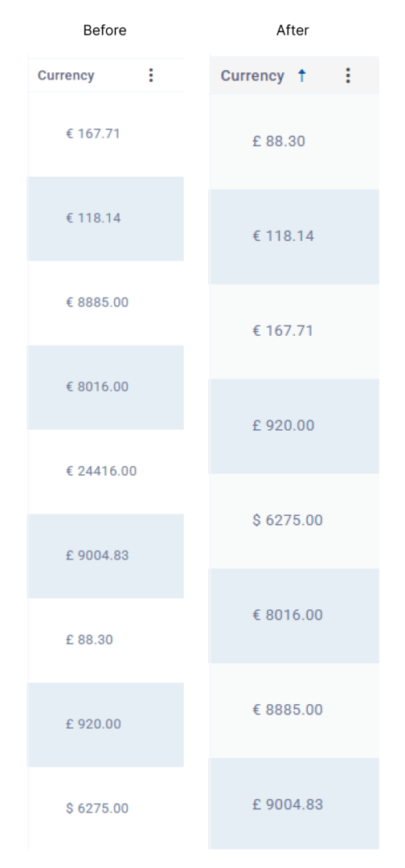Select £ 920.00 in the After table
This screenshot has height=868, width=405.
pyautogui.click(x=283, y=425)
